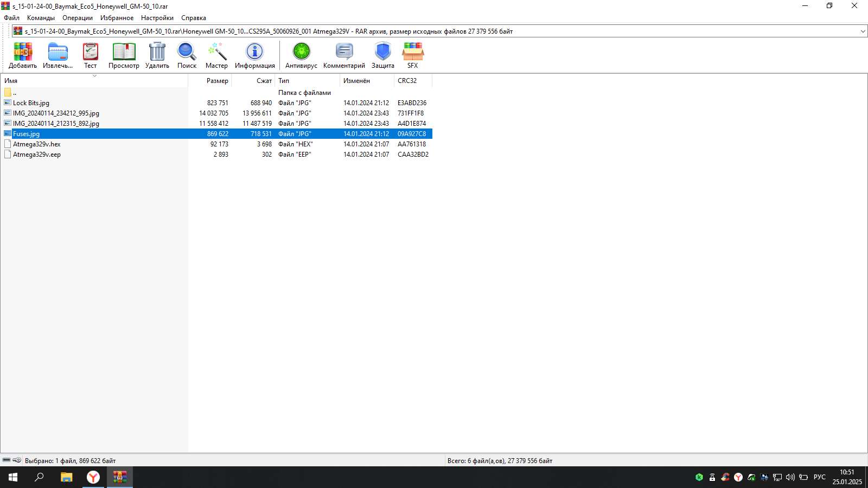Sort the list by the Изменён column
Screen dimensions: 868x488
367,81
